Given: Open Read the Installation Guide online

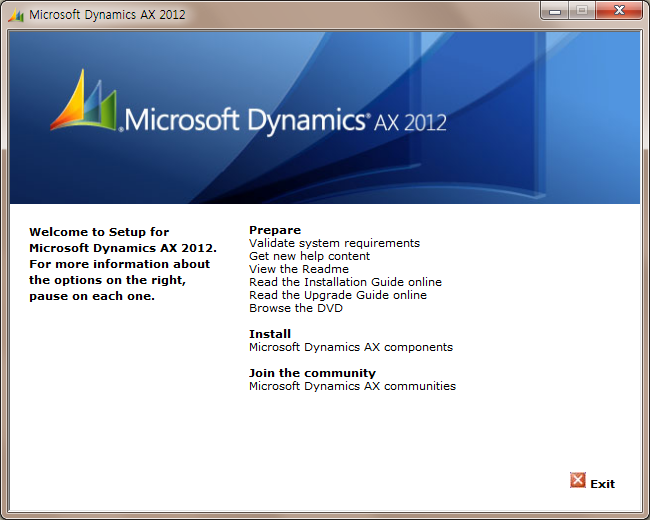Looking at the screenshot, I should click(x=345, y=282).
